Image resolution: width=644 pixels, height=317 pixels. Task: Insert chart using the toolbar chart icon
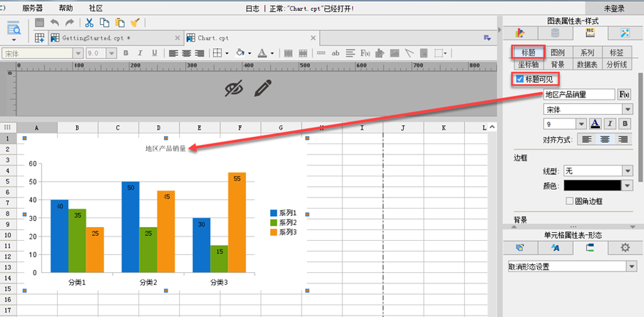pyautogui.click(x=380, y=53)
